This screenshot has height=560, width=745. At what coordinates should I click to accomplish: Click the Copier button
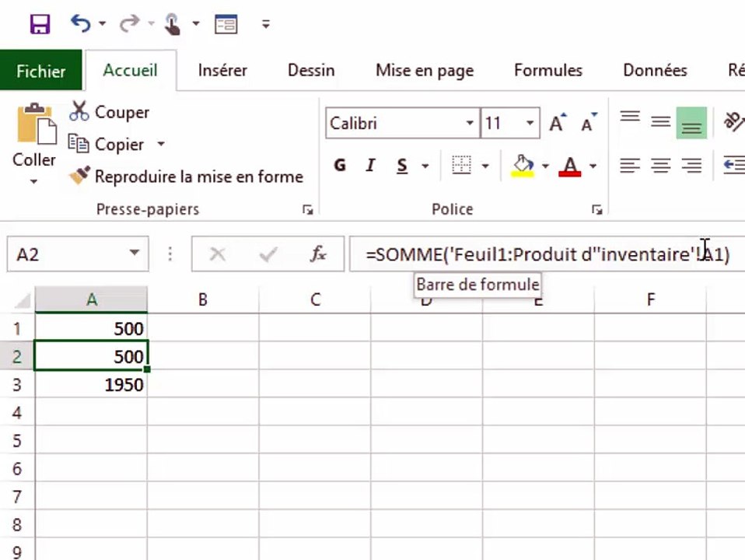pyautogui.click(x=106, y=144)
